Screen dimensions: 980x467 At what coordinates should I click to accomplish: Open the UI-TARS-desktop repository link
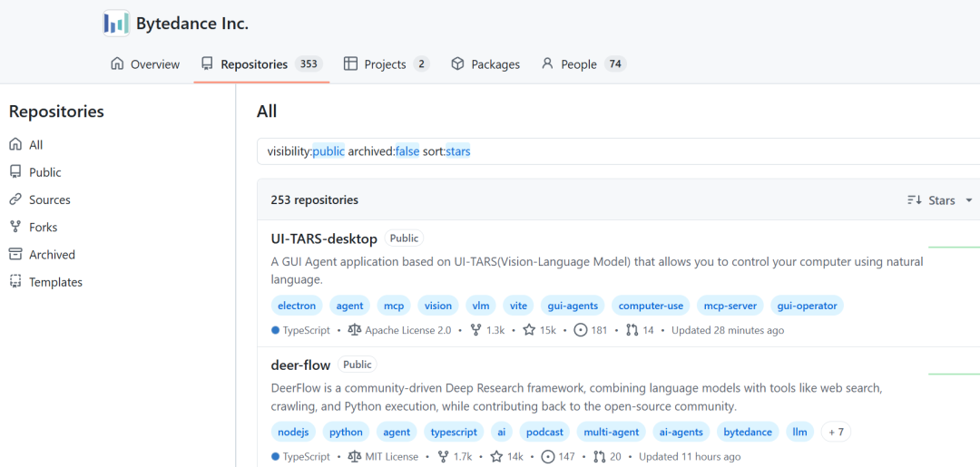coord(324,238)
